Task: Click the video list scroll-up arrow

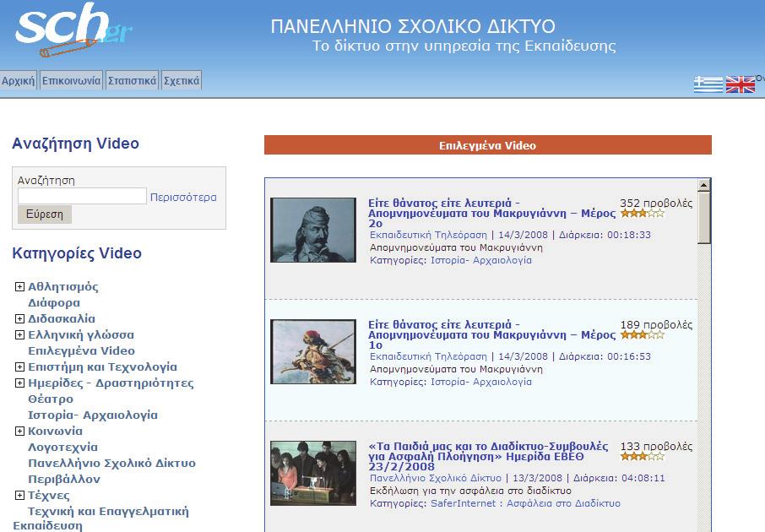Action: pos(703,185)
